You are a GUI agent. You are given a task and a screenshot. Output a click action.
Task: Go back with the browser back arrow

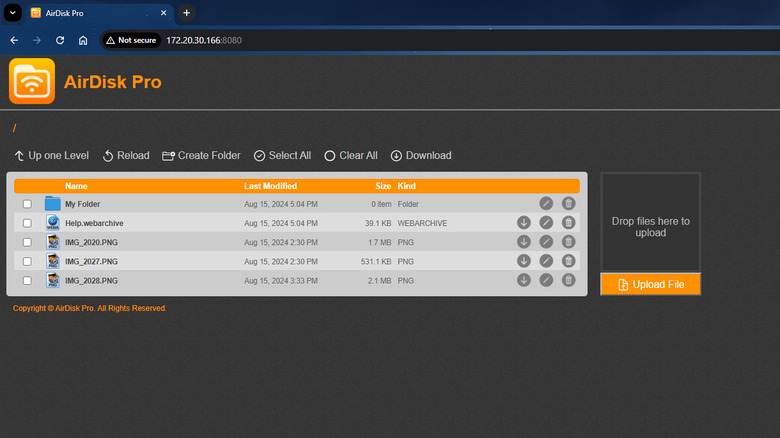pyautogui.click(x=14, y=40)
